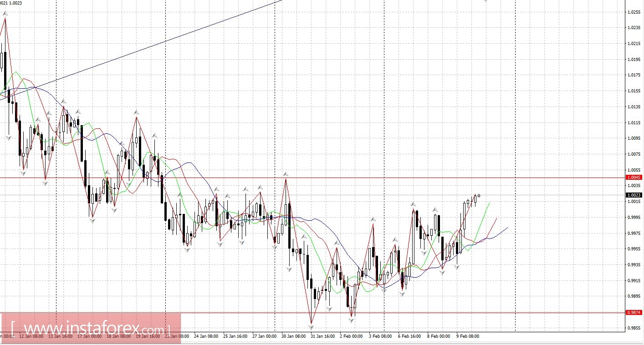Viewport: 644px width, 345px height.
Task: Click the 1.0035 price axis label
Action: pyautogui.click(x=634, y=186)
